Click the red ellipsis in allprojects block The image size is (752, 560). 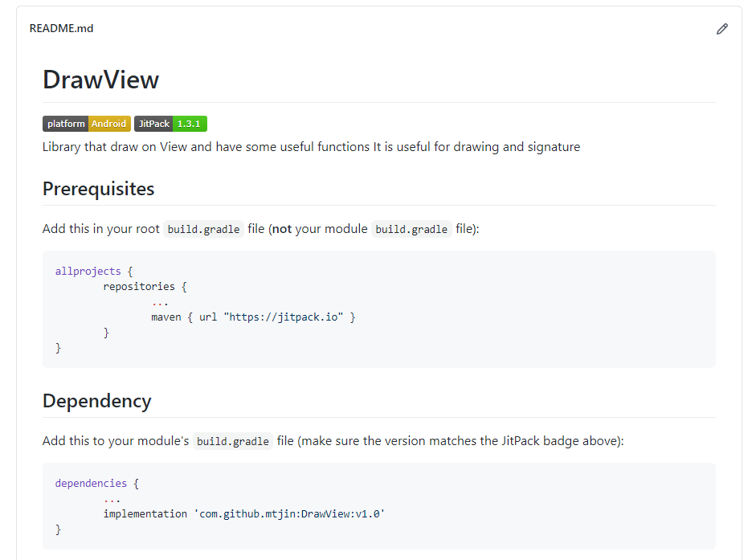coord(160,303)
